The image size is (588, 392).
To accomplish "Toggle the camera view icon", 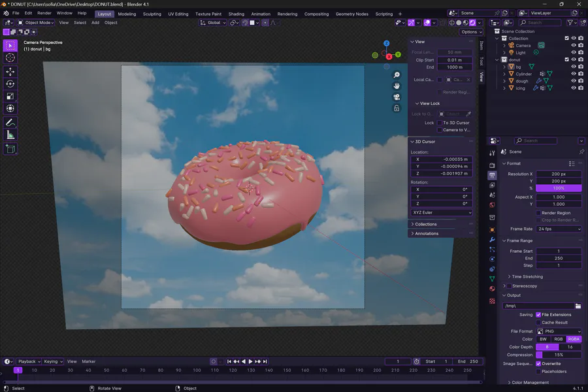I will pyautogui.click(x=397, y=97).
